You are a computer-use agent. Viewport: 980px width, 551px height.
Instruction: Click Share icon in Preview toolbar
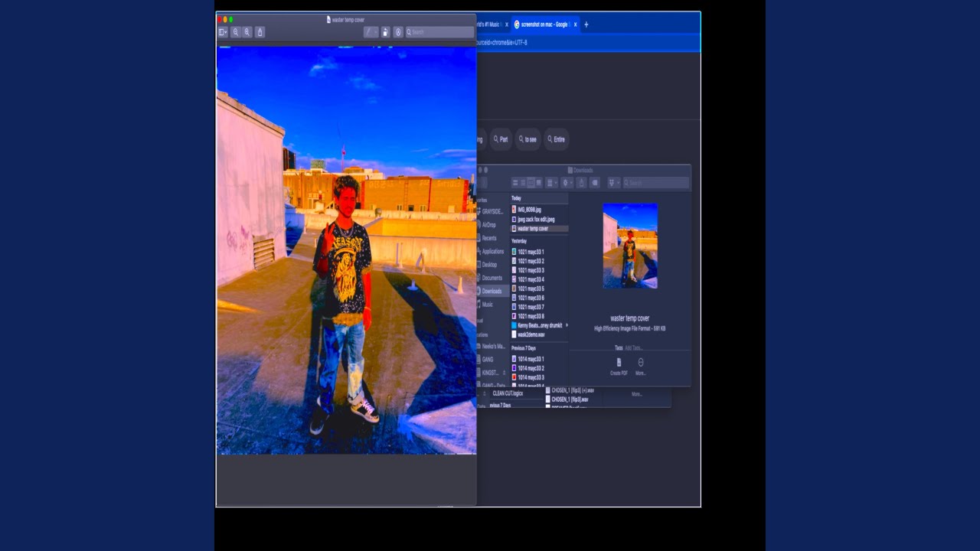click(x=260, y=32)
